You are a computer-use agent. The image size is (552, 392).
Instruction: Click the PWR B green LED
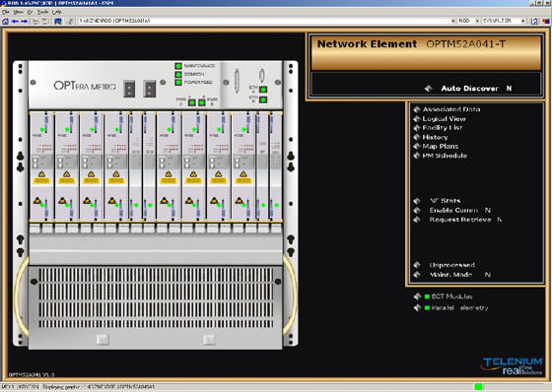point(202,102)
